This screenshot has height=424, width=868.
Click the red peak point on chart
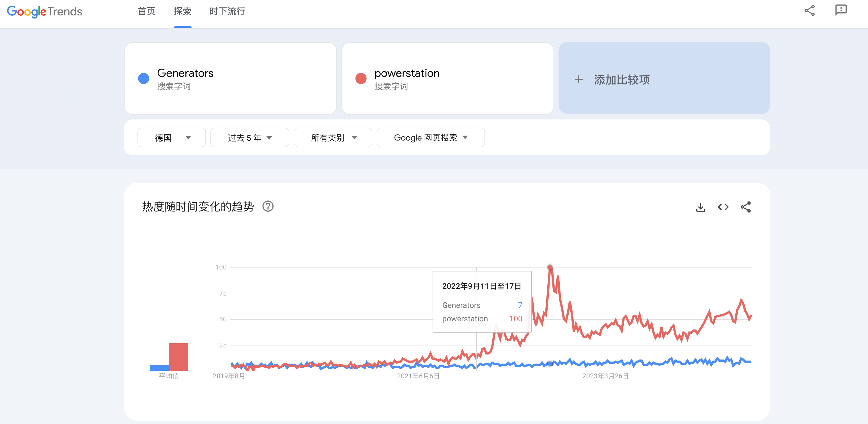pyautogui.click(x=550, y=268)
